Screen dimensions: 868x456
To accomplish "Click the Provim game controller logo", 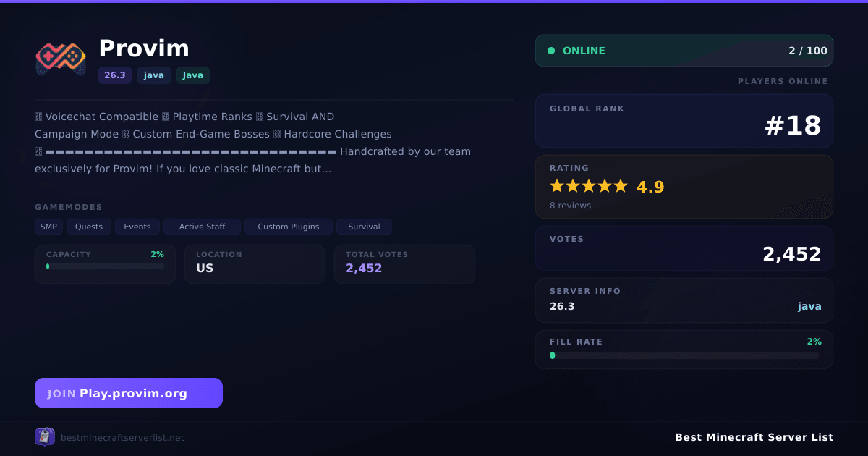I will click(61, 60).
